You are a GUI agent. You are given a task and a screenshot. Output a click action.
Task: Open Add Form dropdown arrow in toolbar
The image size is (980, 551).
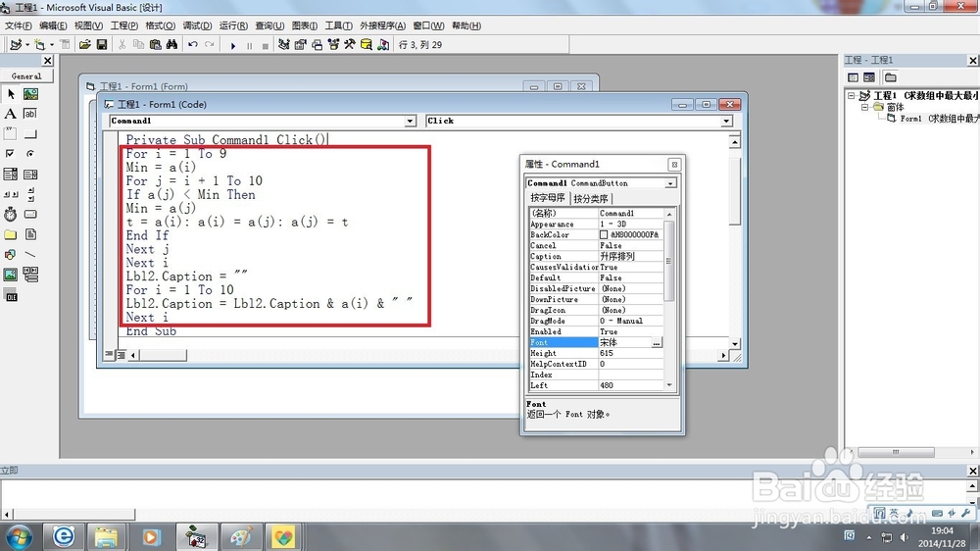(x=52, y=44)
